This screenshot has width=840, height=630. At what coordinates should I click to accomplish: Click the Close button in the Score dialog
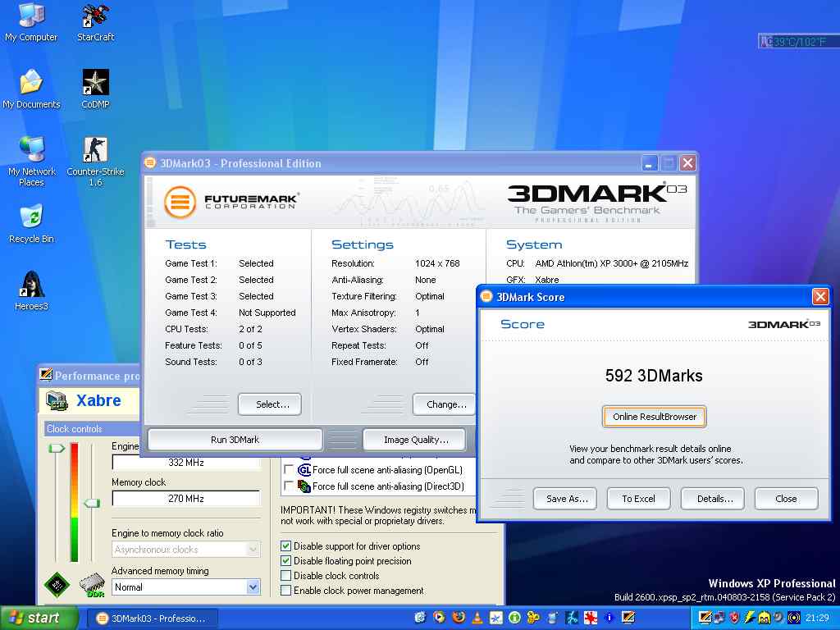787,499
